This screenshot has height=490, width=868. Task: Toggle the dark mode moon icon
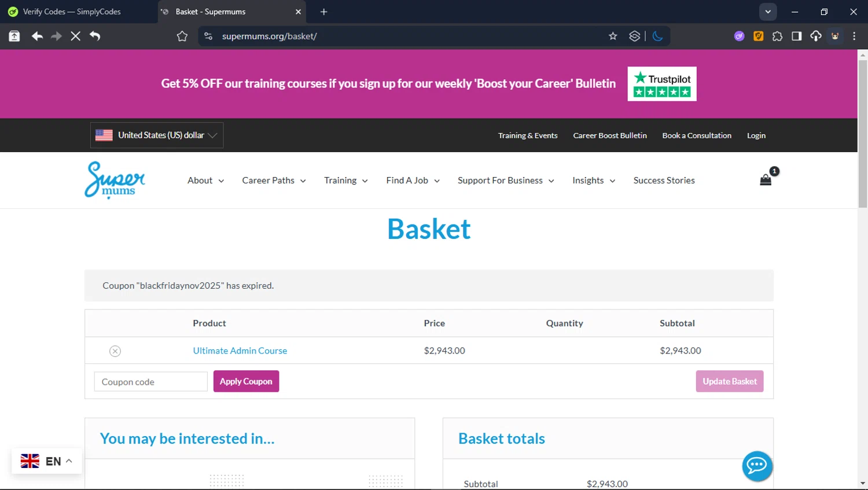click(657, 36)
